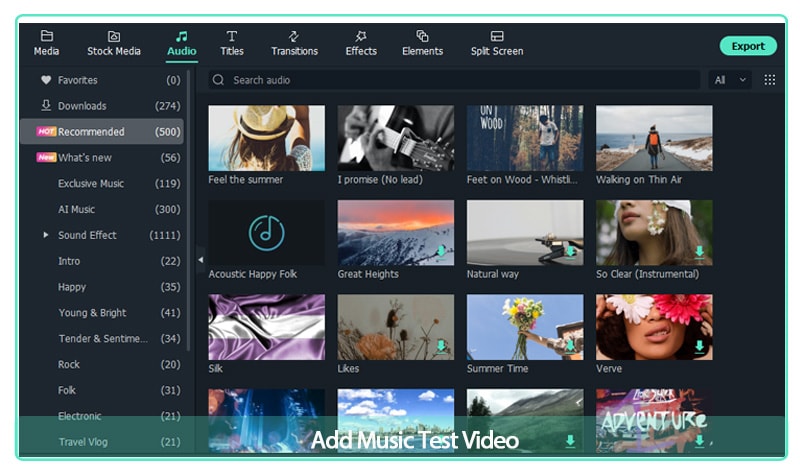
Task: Go to the Elements tab
Action: [x=422, y=43]
